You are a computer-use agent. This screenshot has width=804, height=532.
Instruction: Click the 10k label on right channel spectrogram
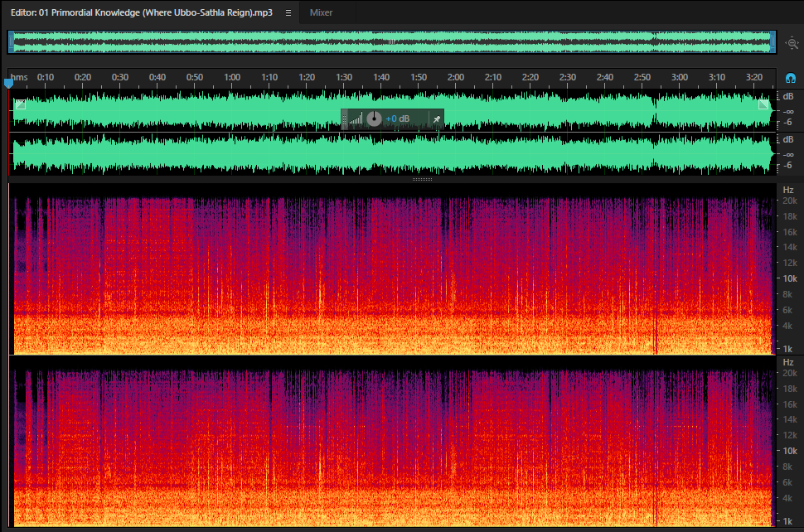[x=790, y=451]
